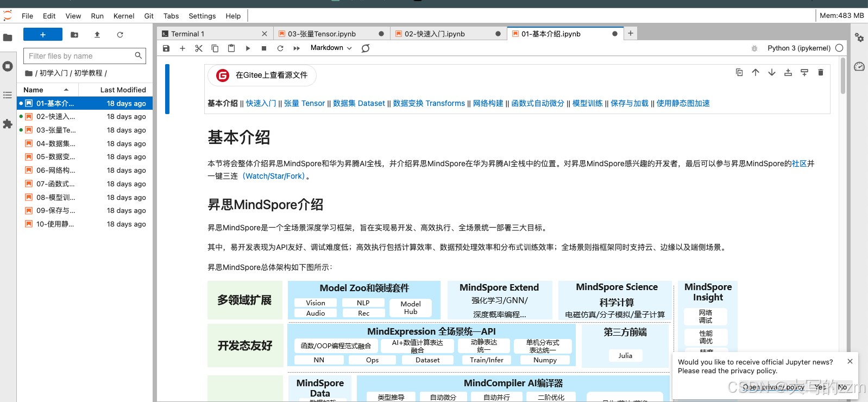868x402 pixels.
Task: Duplicate the cell using cell toolbar icon
Action: click(x=739, y=72)
